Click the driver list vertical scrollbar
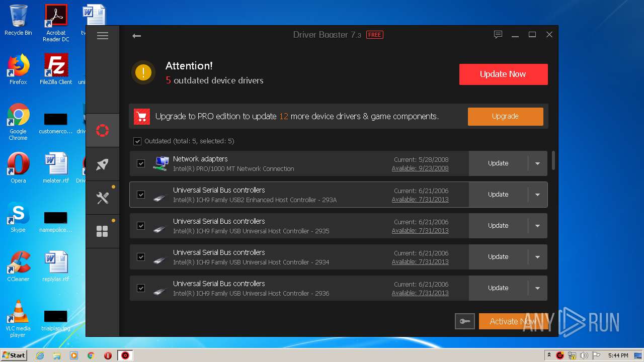This screenshot has height=362, width=644. (x=553, y=160)
